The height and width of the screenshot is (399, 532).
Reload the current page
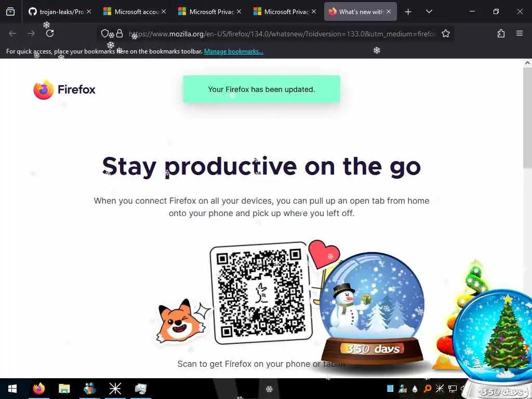[50, 33]
